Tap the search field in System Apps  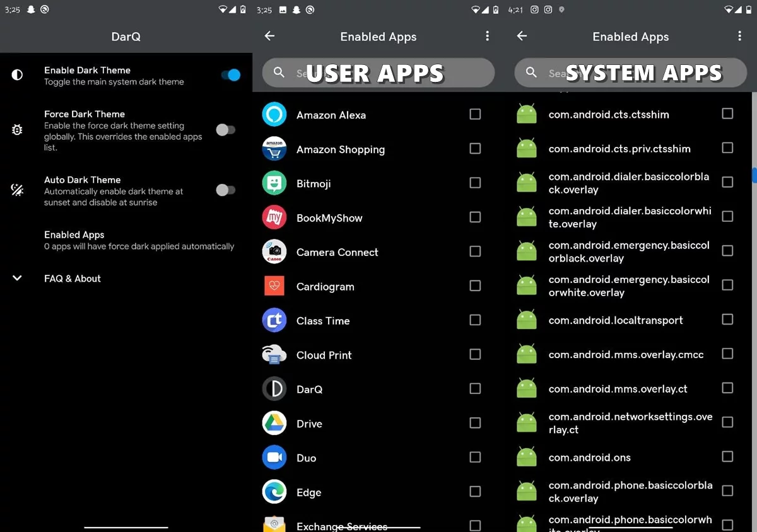(631, 73)
